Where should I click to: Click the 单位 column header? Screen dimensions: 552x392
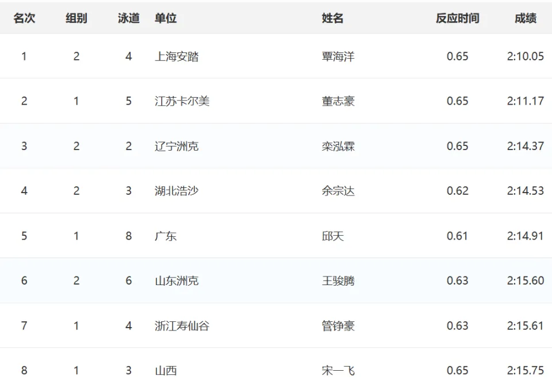click(166, 18)
